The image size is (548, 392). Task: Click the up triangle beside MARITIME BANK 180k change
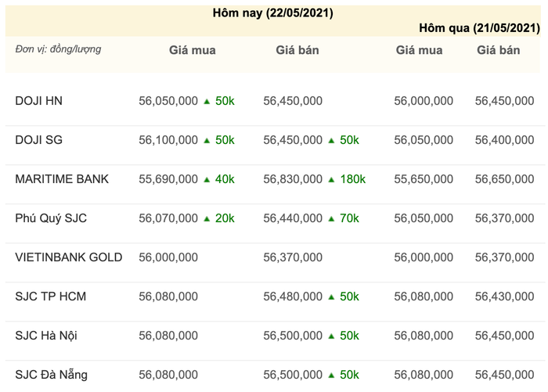331,180
